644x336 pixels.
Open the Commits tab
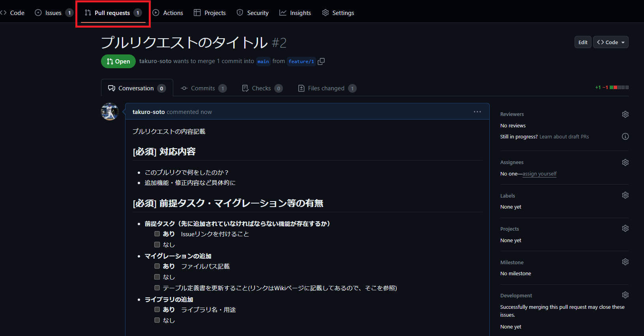[x=203, y=88]
